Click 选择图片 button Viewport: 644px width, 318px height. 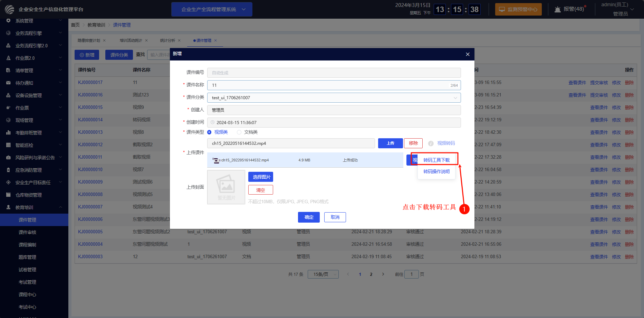tap(261, 177)
